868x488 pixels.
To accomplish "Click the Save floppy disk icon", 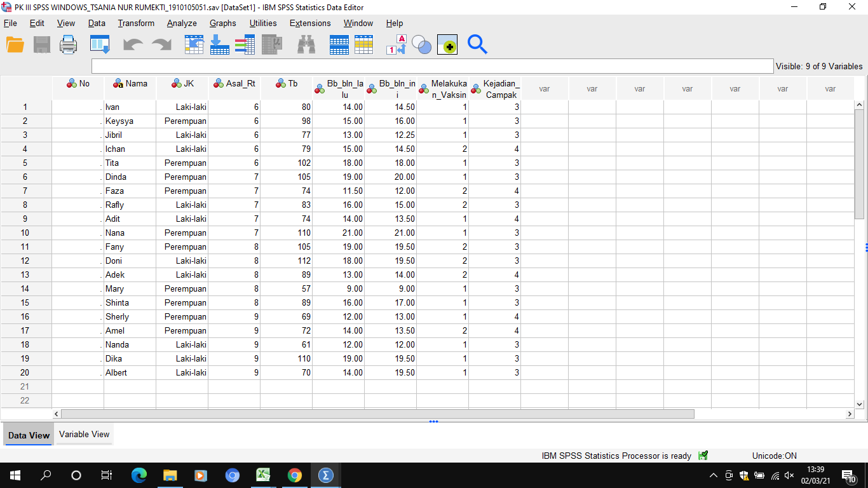I will click(42, 44).
